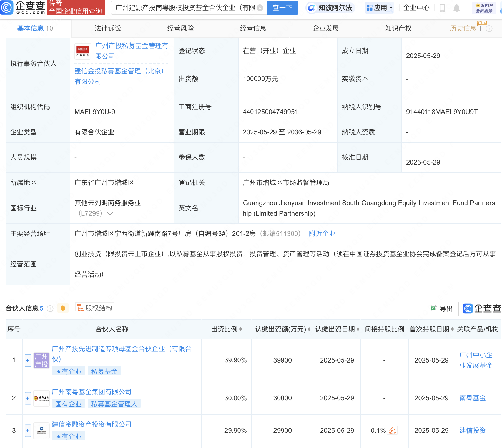Switch to 基本信息 tab
Viewport: 502px width, 448px height.
coord(35,28)
